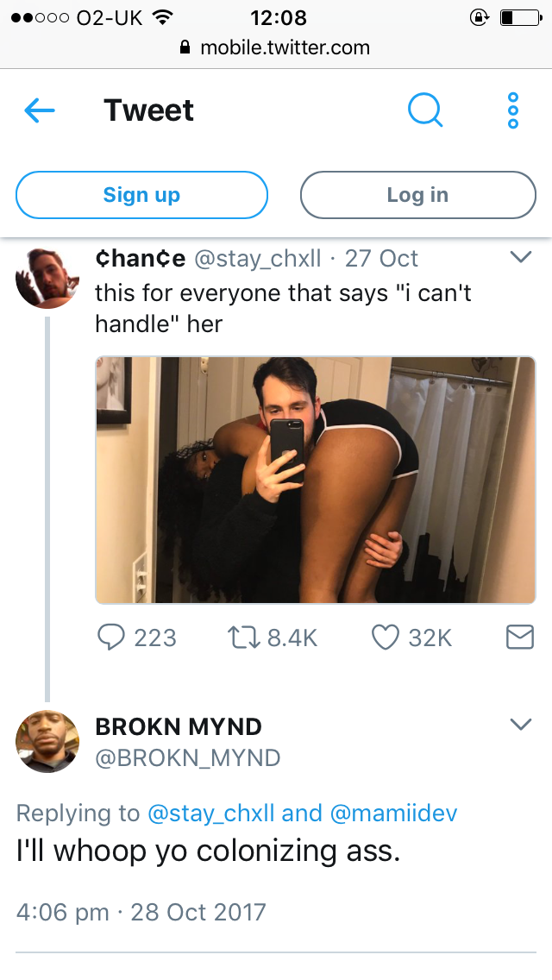Screen dimensions: 552x980
Task: Expand options chevron on BROKN MYND's reply
Action: click(x=521, y=725)
